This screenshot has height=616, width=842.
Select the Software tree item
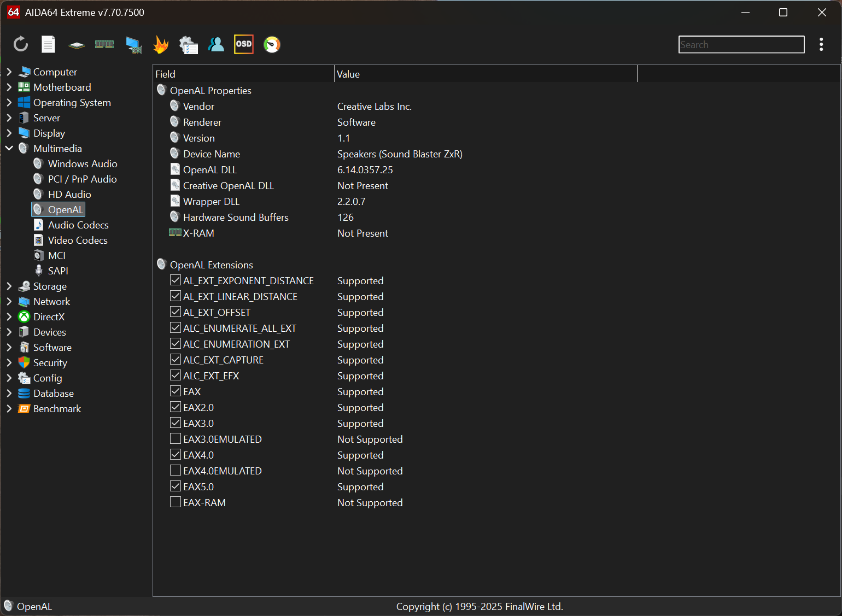pos(52,347)
